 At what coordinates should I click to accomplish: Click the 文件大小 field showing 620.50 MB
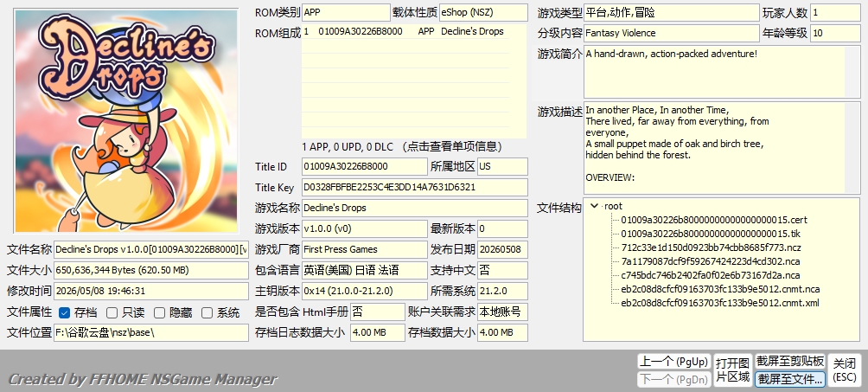pos(151,271)
